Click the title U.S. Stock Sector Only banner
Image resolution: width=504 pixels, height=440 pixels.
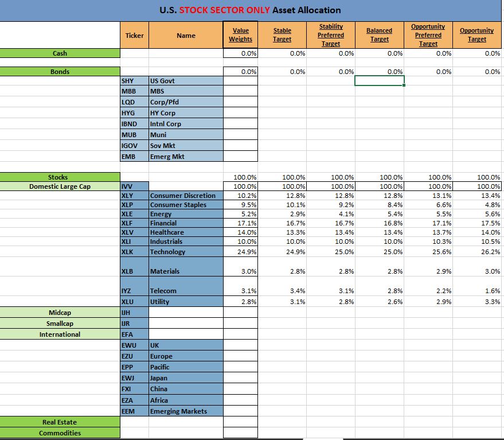(x=249, y=10)
